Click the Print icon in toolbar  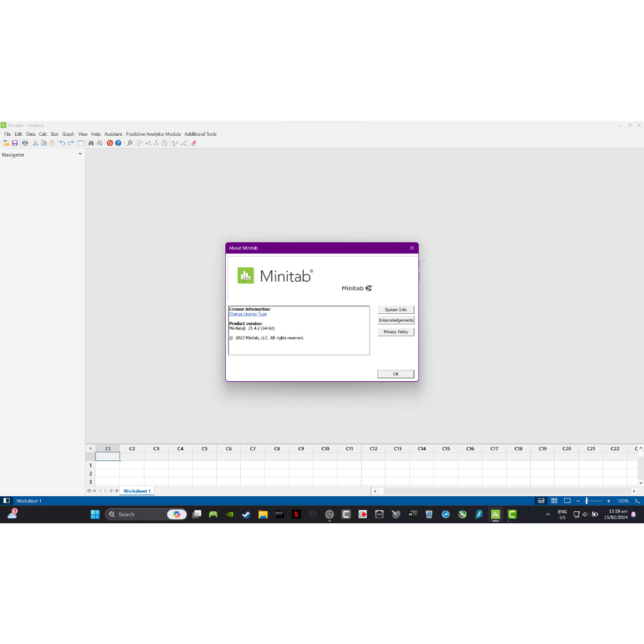click(25, 143)
